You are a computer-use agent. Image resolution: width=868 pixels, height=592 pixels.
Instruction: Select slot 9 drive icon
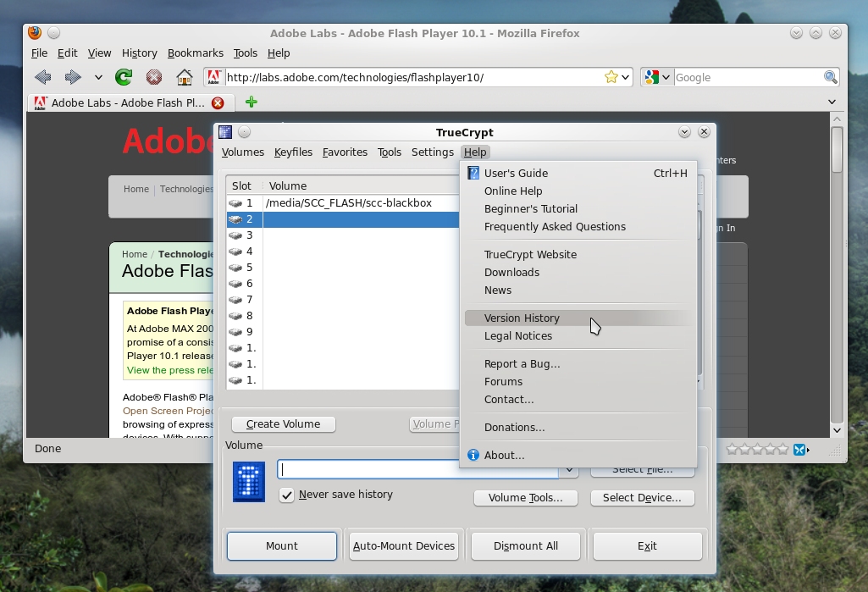click(235, 332)
